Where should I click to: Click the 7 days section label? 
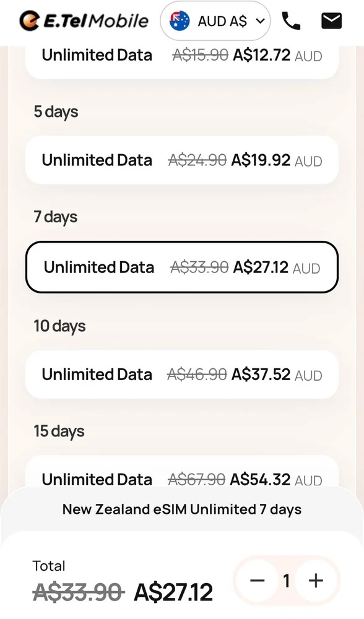[56, 217]
